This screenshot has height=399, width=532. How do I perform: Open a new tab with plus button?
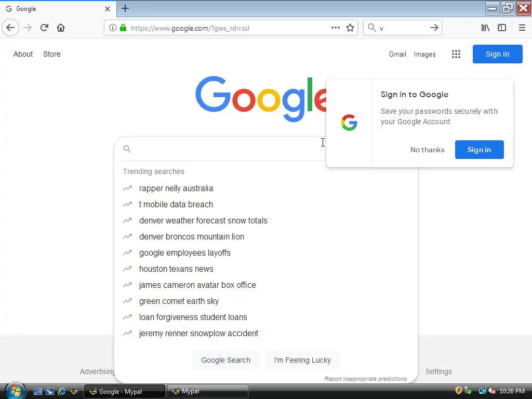(125, 8)
